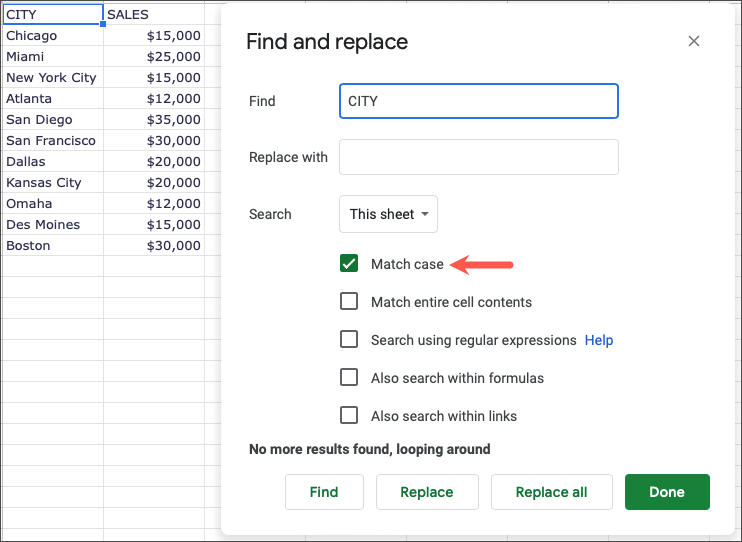
Task: Enable Match entire cell contents
Action: pos(349,302)
